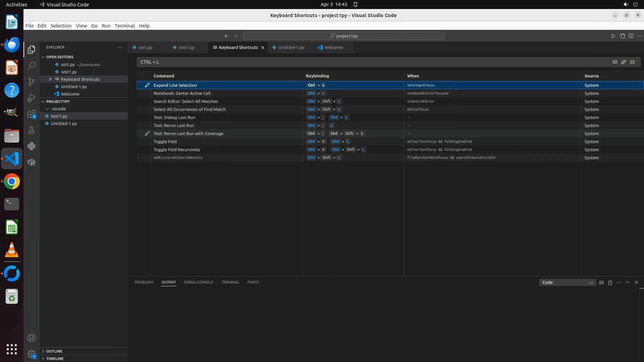Open the Search view in activity bar

pos(32,65)
